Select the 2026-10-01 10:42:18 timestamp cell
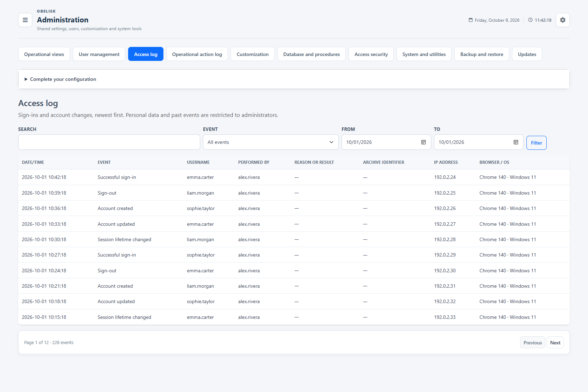The height and width of the screenshot is (392, 588). [x=44, y=177]
